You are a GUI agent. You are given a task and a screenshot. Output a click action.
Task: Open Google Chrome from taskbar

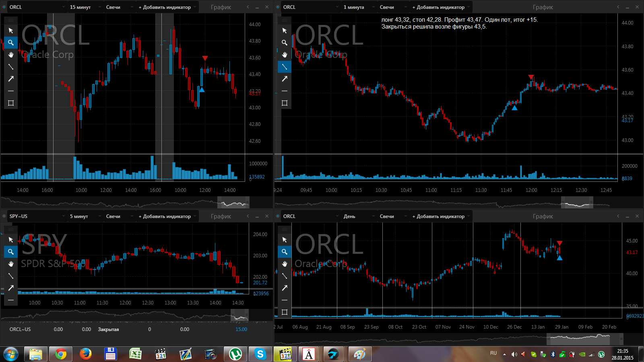(60, 354)
